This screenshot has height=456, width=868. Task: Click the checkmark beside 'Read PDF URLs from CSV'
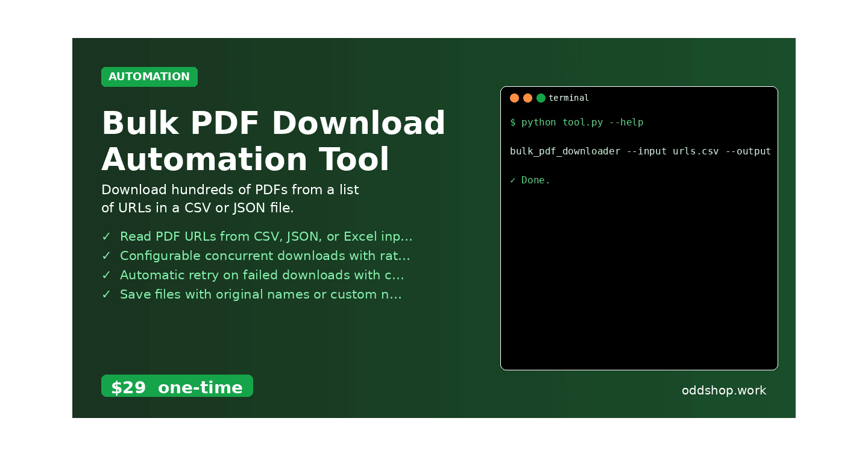107,236
